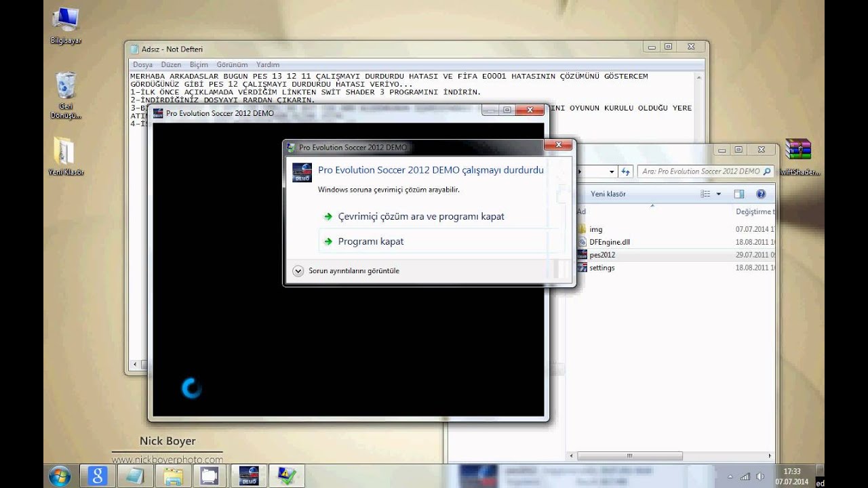Click Yeni klasör in Explorer toolbar
Screen dimensions: 868x488
tap(608, 194)
